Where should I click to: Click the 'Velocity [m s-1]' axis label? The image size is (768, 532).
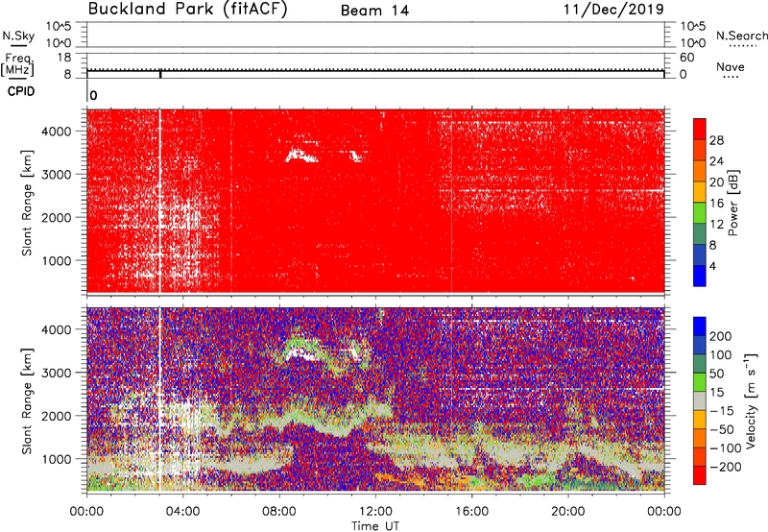[x=752, y=401]
